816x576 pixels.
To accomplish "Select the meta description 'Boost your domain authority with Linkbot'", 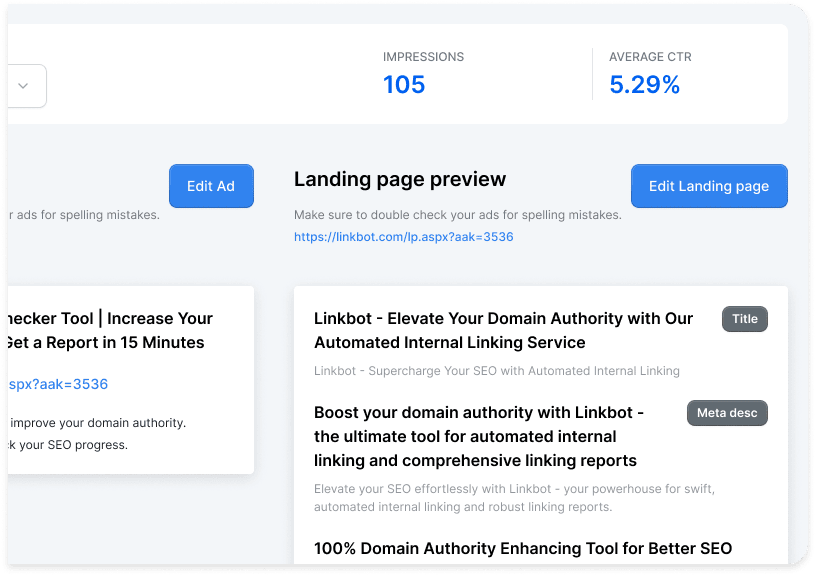I will (x=479, y=437).
